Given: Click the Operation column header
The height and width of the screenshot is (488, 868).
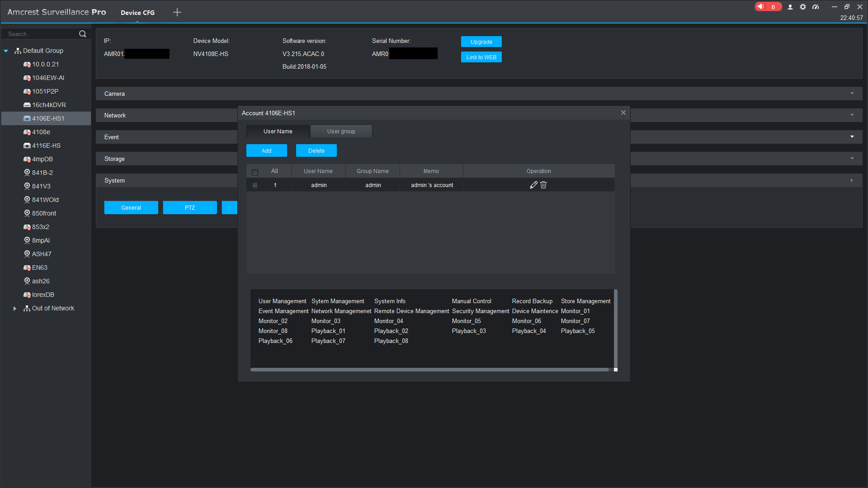Looking at the screenshot, I should pyautogui.click(x=539, y=171).
